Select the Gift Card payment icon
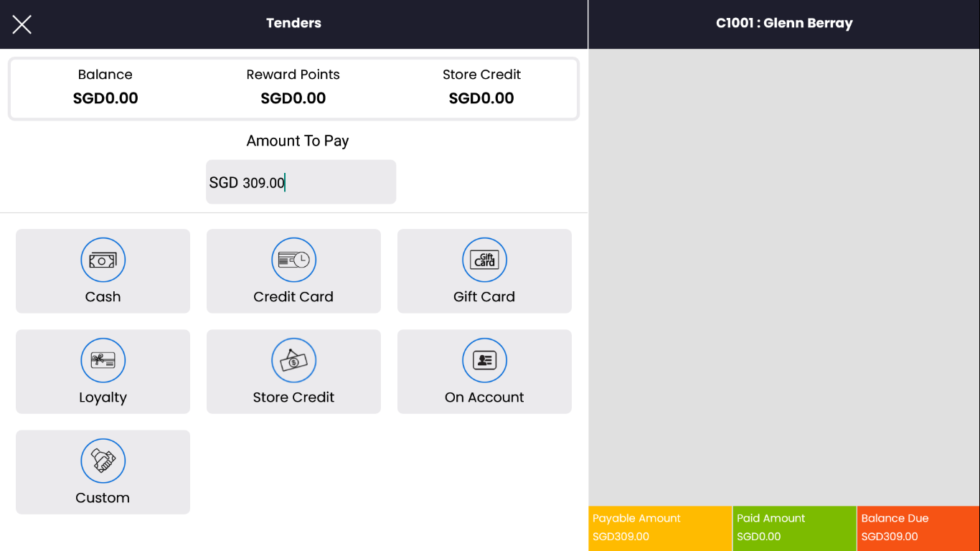The width and height of the screenshot is (980, 551). point(484,260)
